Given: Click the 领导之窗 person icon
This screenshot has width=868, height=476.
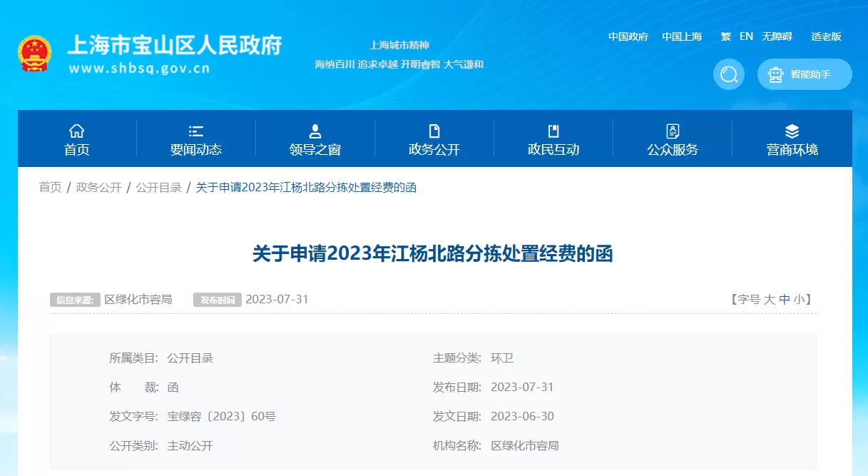Looking at the screenshot, I should click(315, 131).
